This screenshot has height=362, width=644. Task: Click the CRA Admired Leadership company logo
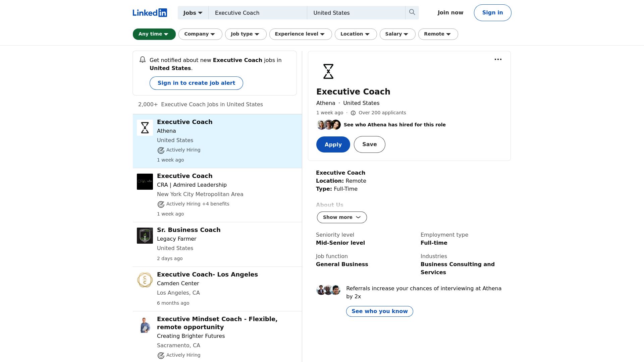click(x=145, y=181)
